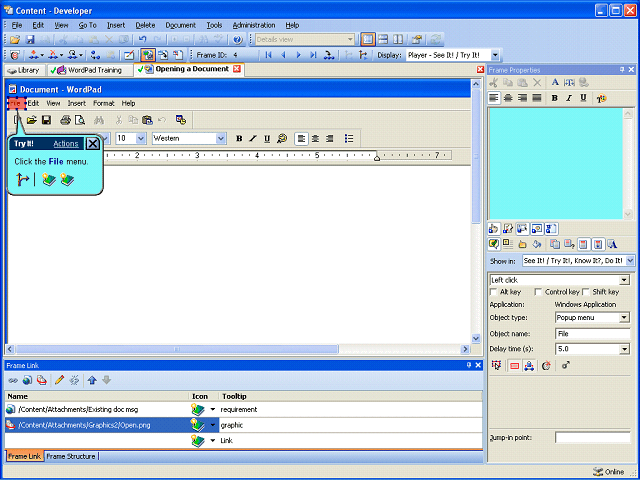640x480 pixels.
Task: Click the alternative path icon in Try It bubble
Action: [x=22, y=179]
